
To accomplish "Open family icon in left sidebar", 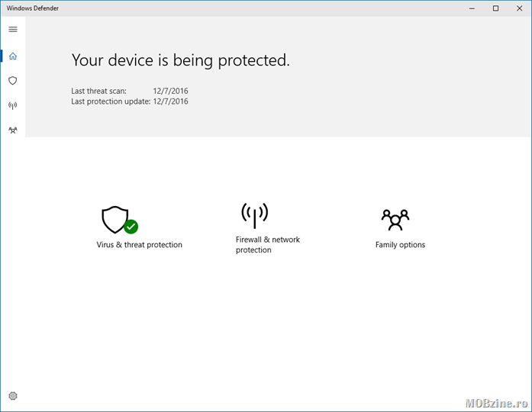I will (13, 130).
